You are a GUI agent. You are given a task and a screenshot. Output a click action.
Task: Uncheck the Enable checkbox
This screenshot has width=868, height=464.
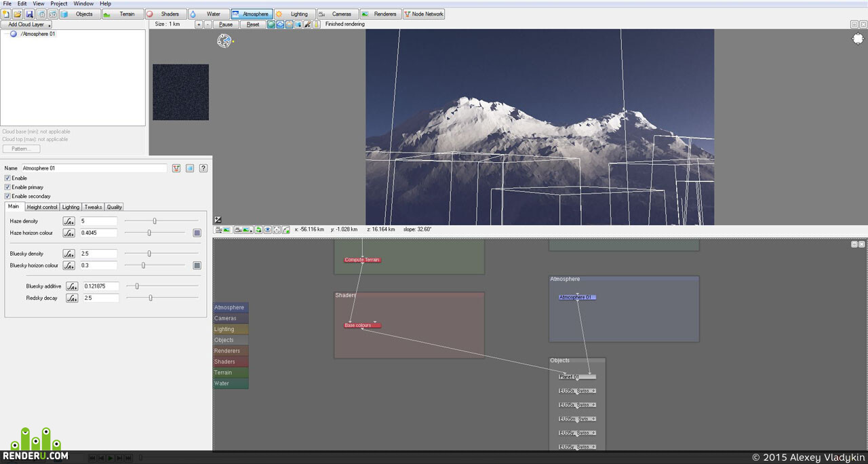pos(7,178)
